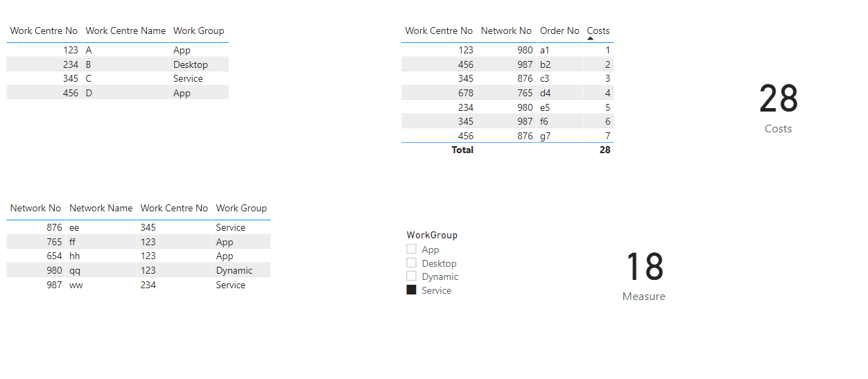
Task: Check the Dynamic option in WorkGroup slicer
Action: coord(411,276)
